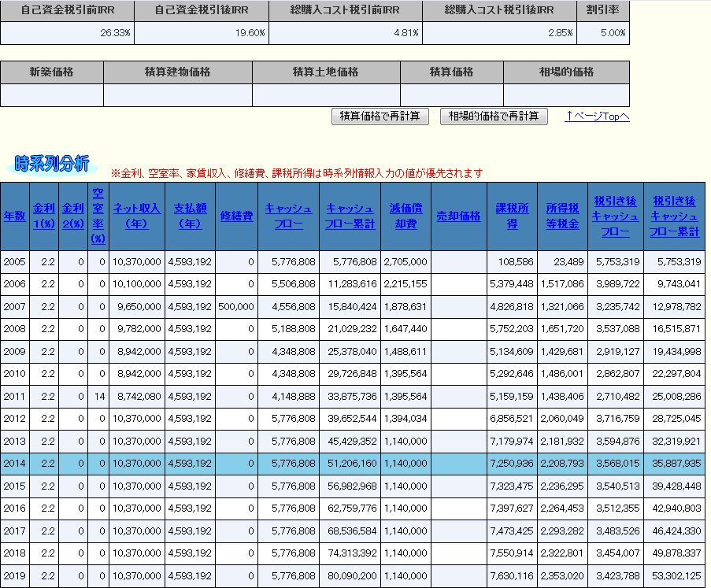The width and height of the screenshot is (711, 588).
Task: Open the 所得税等税金 header link
Action: [x=562, y=216]
